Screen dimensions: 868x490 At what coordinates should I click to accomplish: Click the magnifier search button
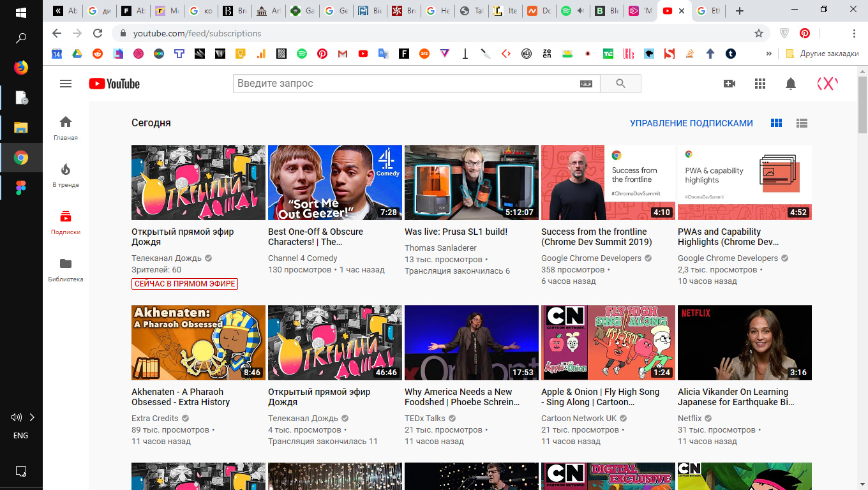[620, 84]
